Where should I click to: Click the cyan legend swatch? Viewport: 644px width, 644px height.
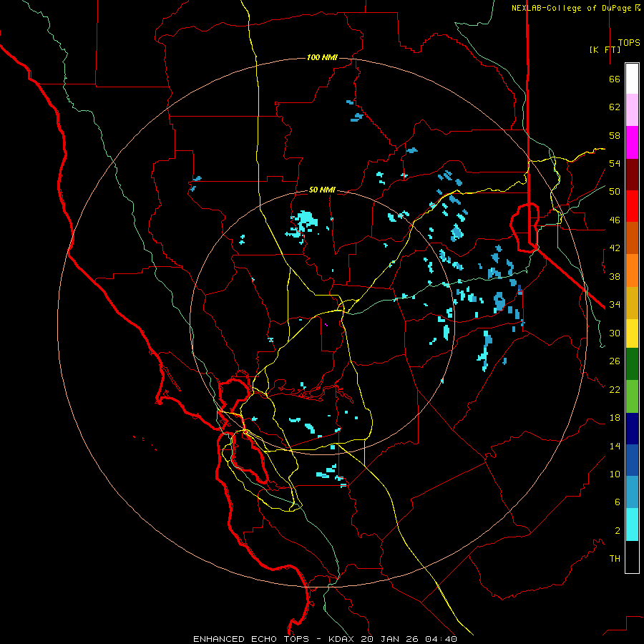click(632, 525)
